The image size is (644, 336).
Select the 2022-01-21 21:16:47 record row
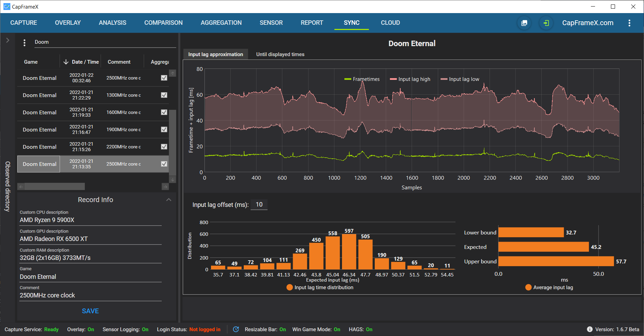tap(93, 129)
